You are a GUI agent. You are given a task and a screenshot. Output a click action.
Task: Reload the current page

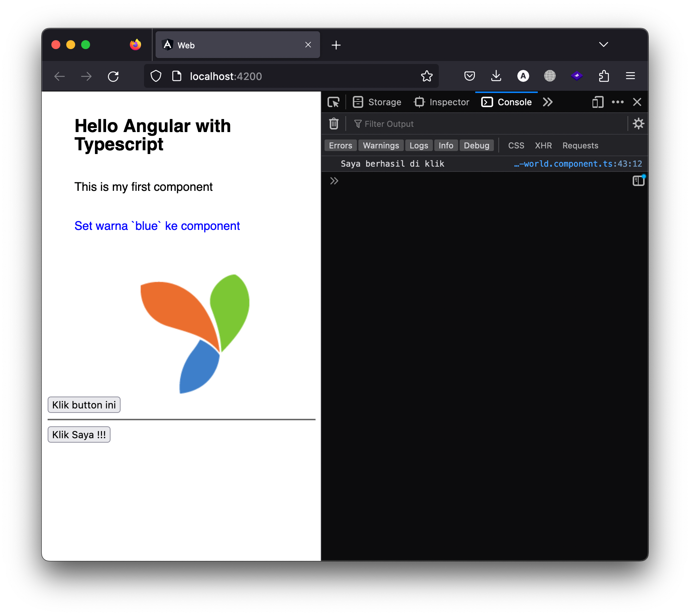[113, 76]
